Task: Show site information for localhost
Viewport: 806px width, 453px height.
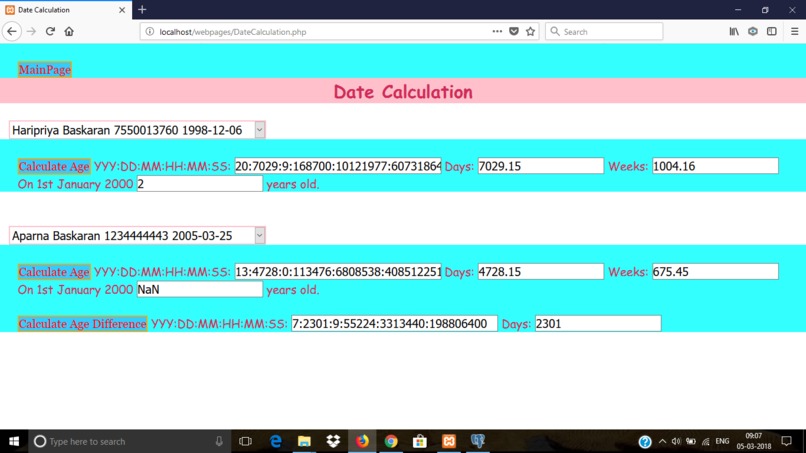Action: (x=150, y=31)
